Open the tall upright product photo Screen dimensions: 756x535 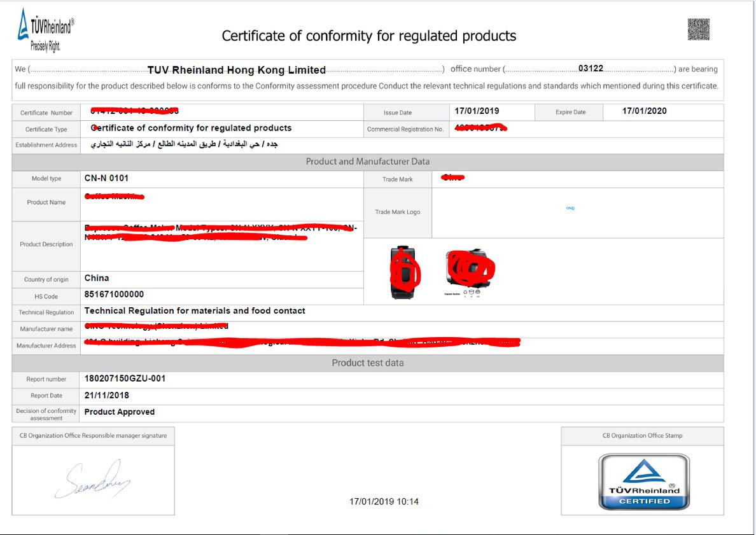(404, 272)
